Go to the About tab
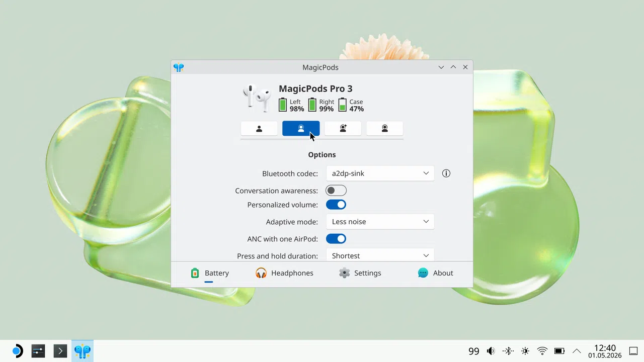 435,273
